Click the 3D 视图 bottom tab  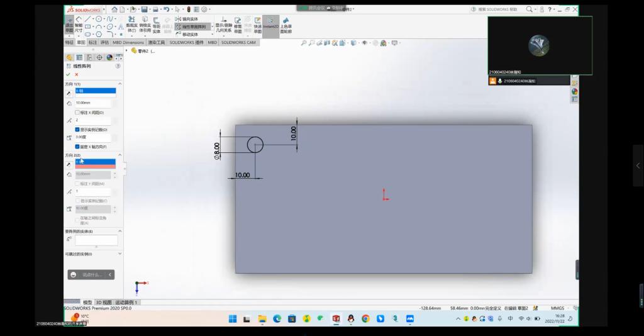click(103, 303)
